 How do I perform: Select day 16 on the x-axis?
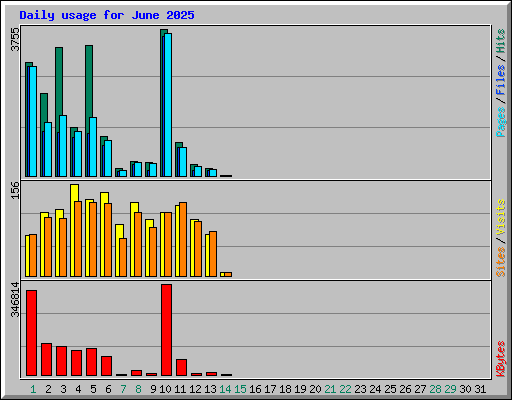(x=255, y=389)
